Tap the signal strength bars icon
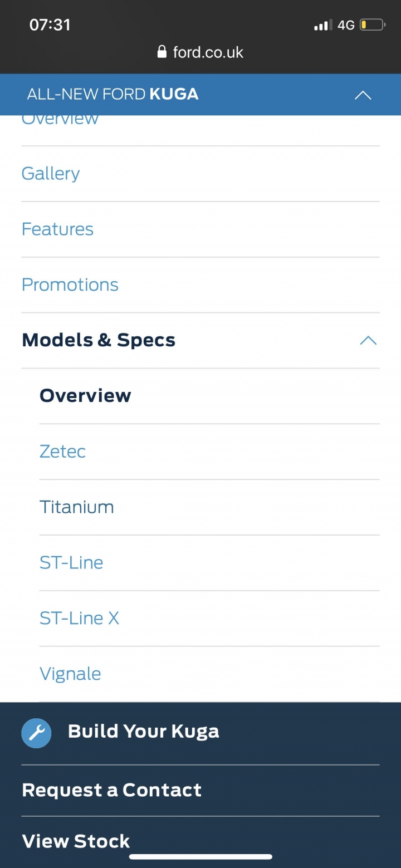401x868 pixels. (323, 25)
